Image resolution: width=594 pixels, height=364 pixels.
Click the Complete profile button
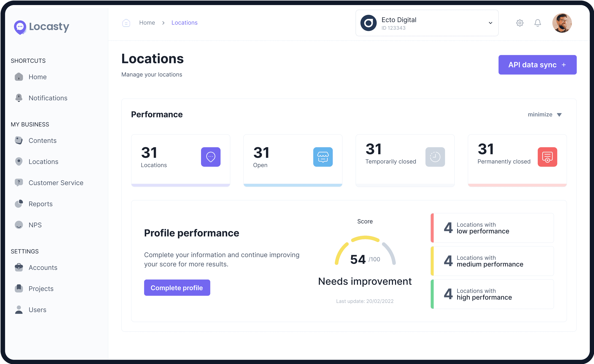coord(177,288)
